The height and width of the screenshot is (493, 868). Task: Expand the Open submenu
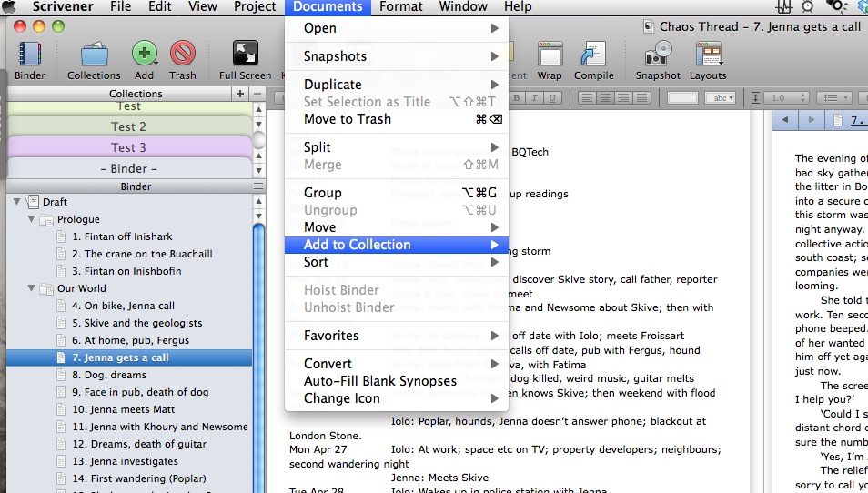(397, 28)
